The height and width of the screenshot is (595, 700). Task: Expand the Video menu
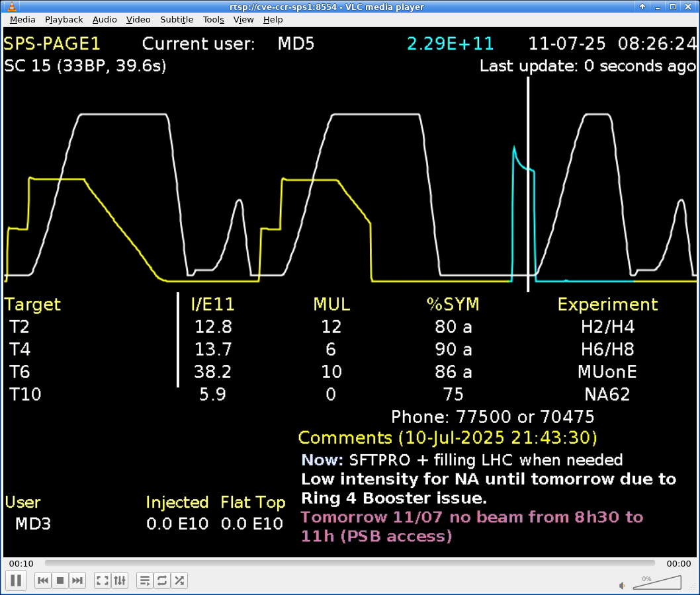pos(138,20)
